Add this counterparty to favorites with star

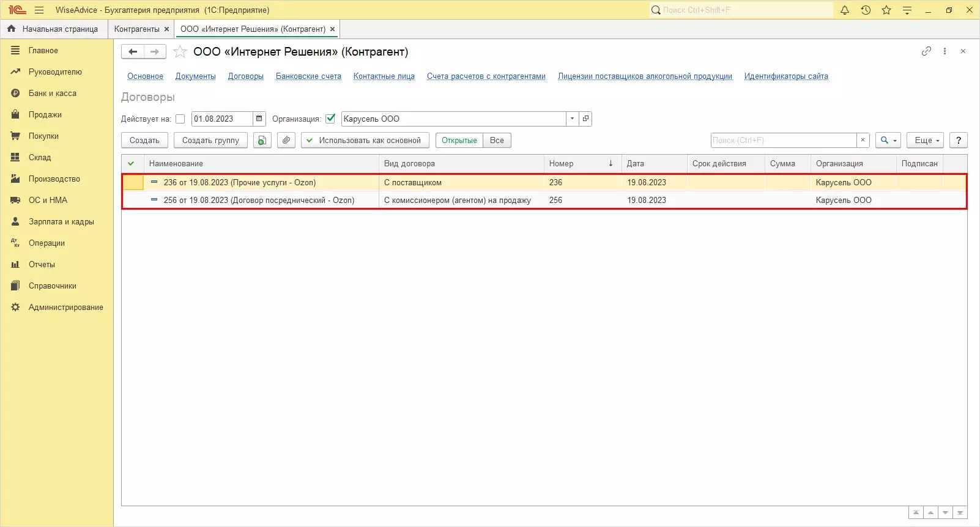click(x=180, y=52)
